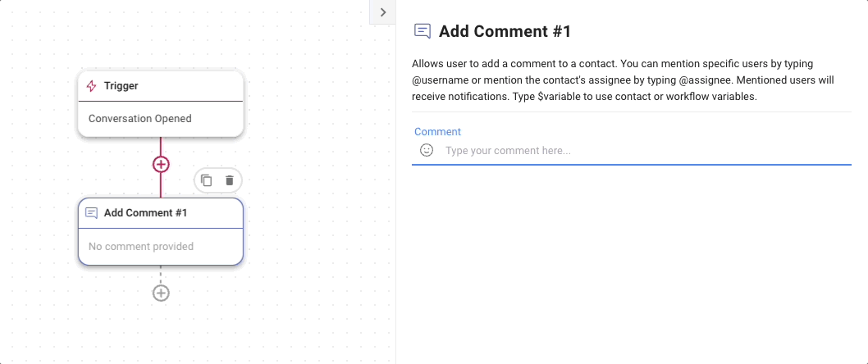Open the emoji picker smiley icon

pos(427,150)
